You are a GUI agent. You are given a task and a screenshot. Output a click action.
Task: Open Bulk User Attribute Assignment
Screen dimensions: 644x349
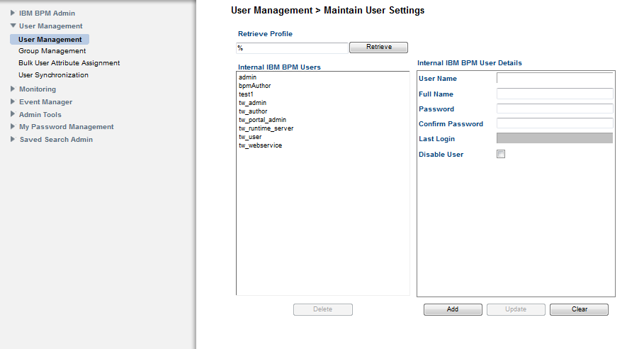click(x=69, y=63)
